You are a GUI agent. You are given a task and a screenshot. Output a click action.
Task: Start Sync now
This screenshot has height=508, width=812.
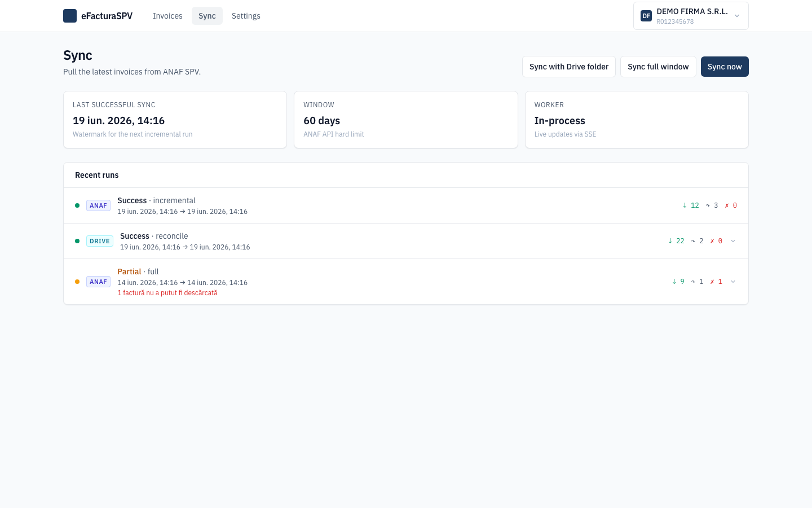click(725, 67)
